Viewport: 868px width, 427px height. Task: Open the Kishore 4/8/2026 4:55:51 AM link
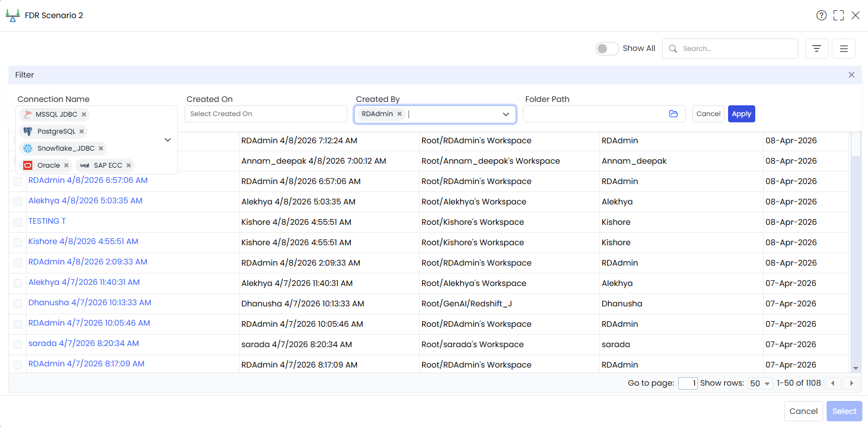point(83,241)
